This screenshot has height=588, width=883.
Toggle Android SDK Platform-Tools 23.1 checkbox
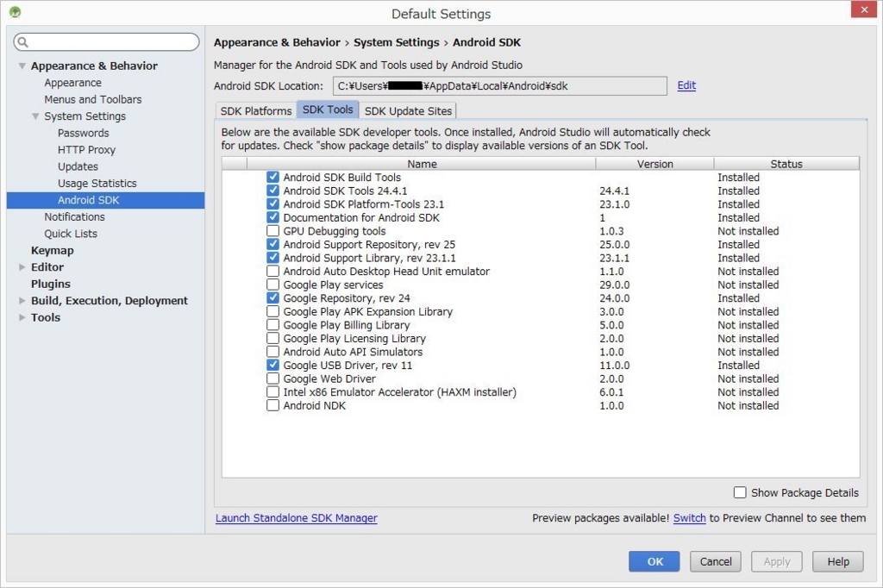pos(272,203)
